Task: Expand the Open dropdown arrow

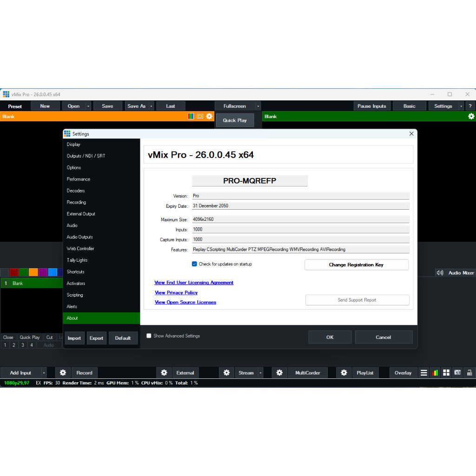Action: point(88,106)
